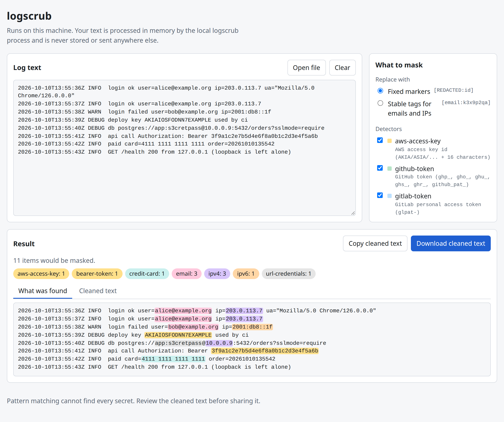Click the [email:k3x9p2qa] example text

[x=466, y=103]
